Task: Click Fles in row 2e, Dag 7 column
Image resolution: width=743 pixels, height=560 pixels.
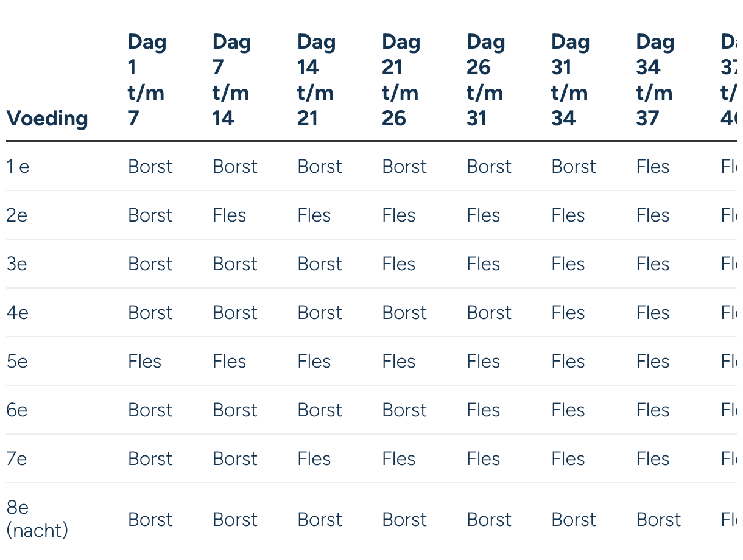Action: pyautogui.click(x=230, y=215)
